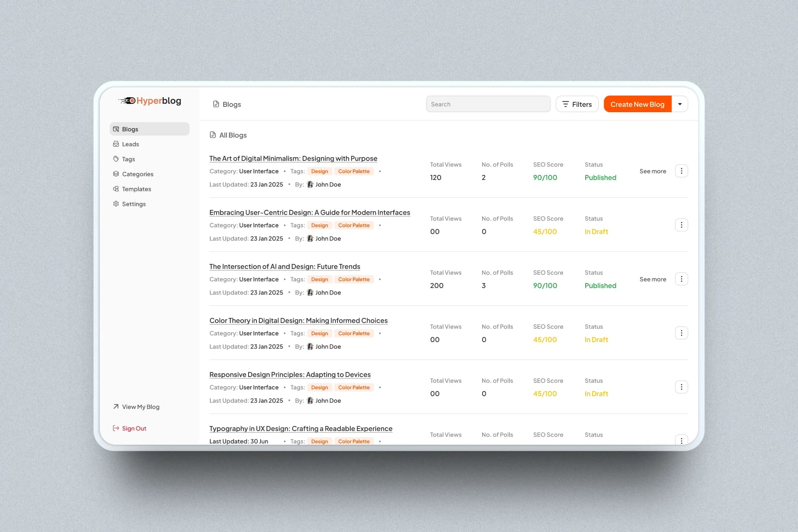Viewport: 798px width, 532px height.
Task: Click the Filters funnel icon
Action: [566, 104]
